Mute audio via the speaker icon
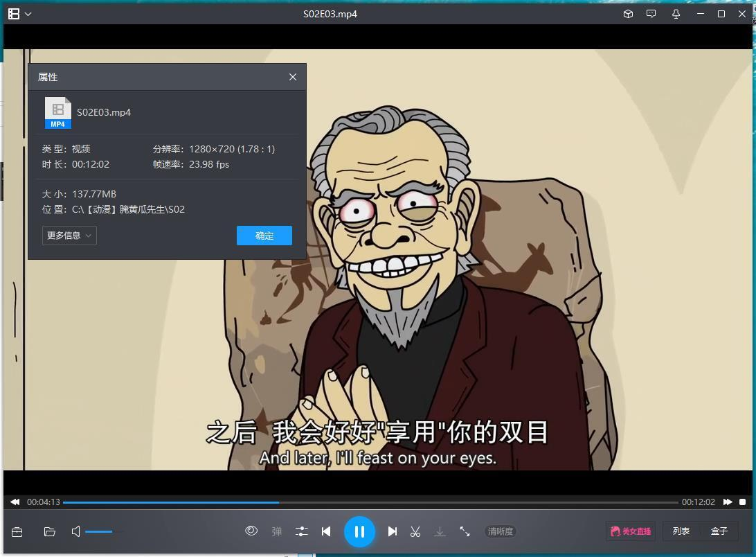The width and height of the screenshot is (756, 557). tap(75, 531)
